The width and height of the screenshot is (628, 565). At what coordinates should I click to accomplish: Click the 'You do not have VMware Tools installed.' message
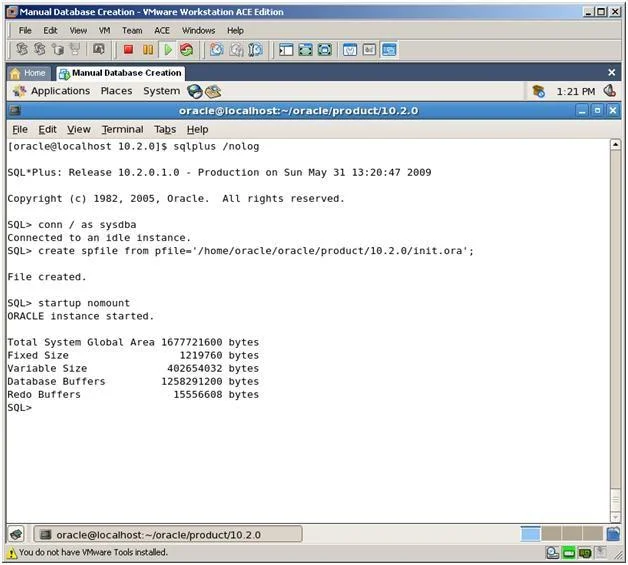click(x=93, y=553)
